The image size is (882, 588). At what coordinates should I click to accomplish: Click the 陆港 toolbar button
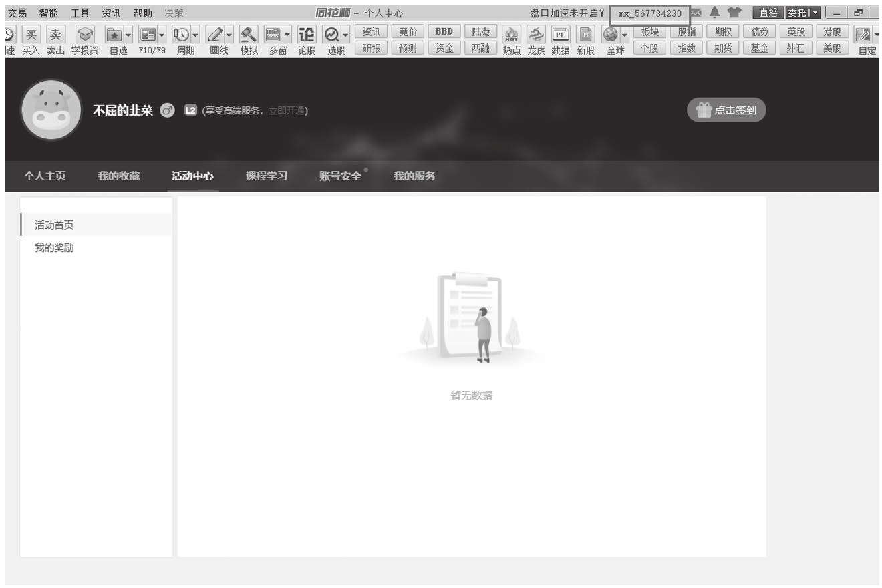pyautogui.click(x=480, y=31)
